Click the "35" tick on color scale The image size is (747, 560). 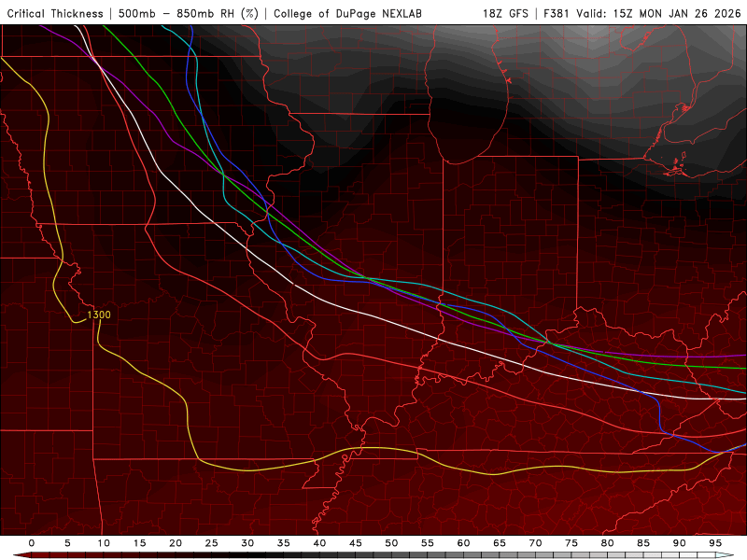(x=284, y=543)
